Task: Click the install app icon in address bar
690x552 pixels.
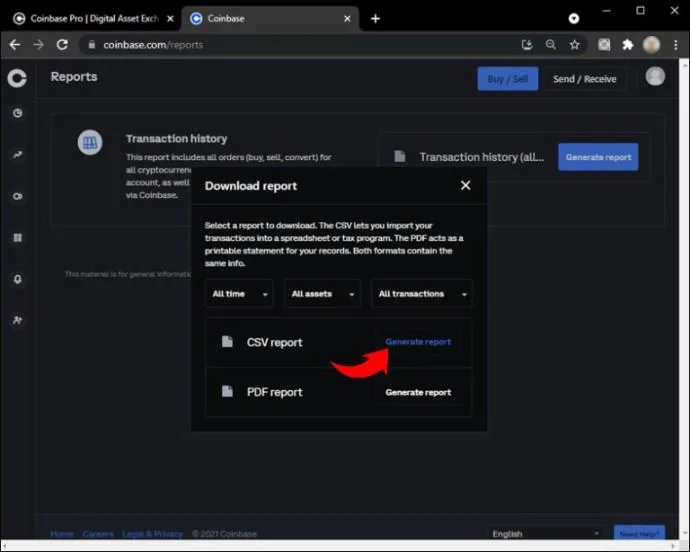Action: coord(527,44)
